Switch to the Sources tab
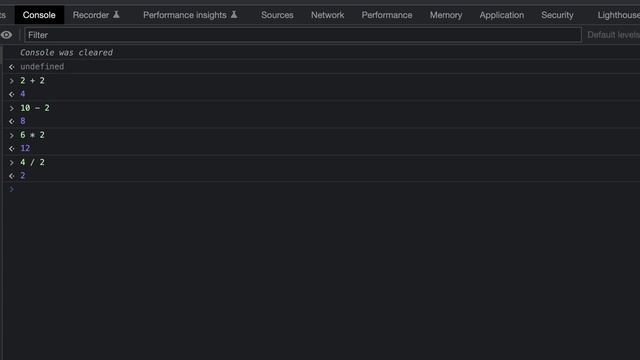The image size is (640, 360). (x=277, y=15)
